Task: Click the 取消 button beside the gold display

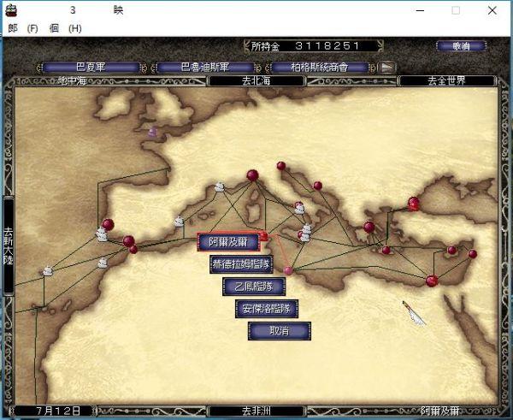Action: tap(462, 46)
